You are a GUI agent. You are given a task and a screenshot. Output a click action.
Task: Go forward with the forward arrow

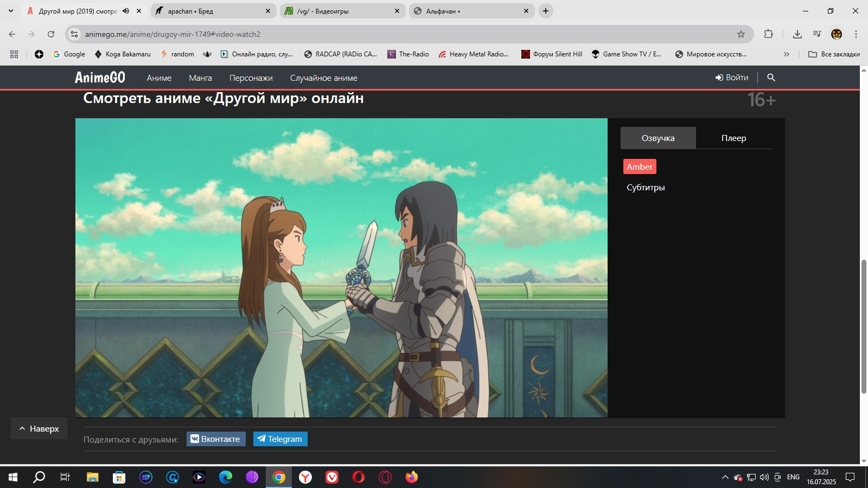pos(31,34)
